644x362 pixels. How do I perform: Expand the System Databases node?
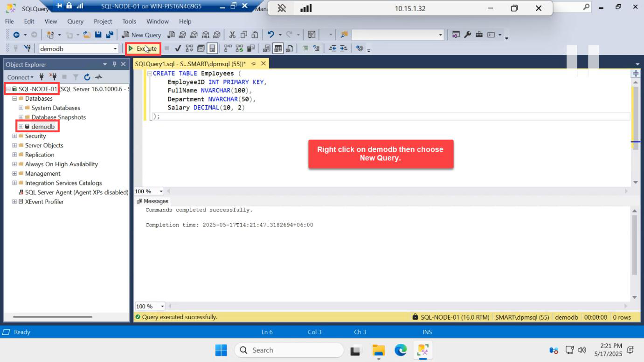pos(21,108)
